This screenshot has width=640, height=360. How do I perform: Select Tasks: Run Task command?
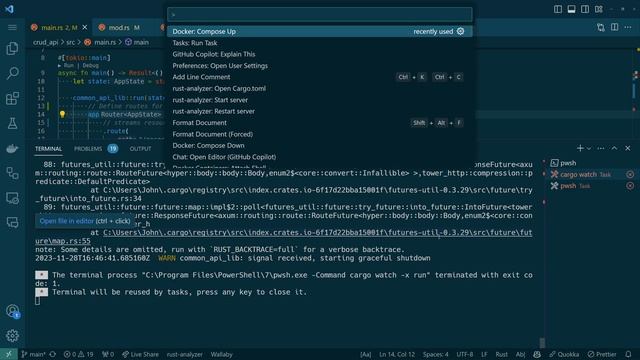(x=320, y=43)
